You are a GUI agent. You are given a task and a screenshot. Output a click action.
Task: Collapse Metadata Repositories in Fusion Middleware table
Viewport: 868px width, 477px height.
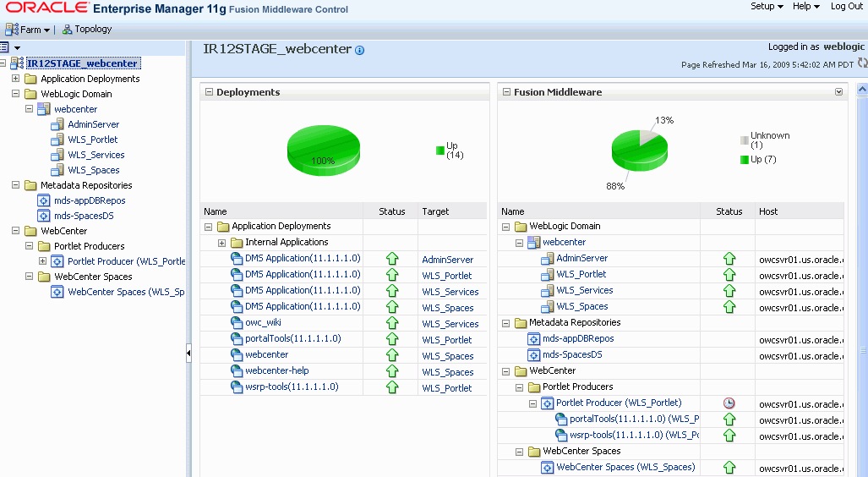click(506, 324)
